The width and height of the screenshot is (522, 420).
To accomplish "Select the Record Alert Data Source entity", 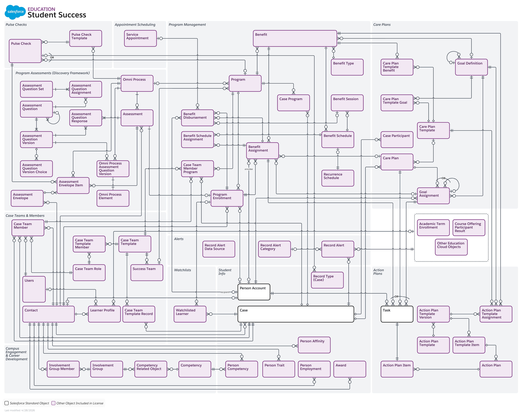I will pyautogui.click(x=219, y=249).
